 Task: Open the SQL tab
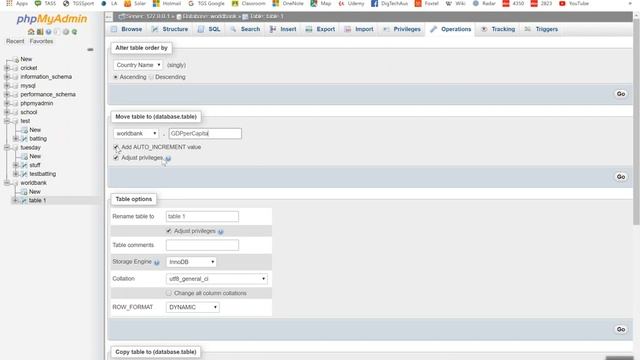(209, 29)
